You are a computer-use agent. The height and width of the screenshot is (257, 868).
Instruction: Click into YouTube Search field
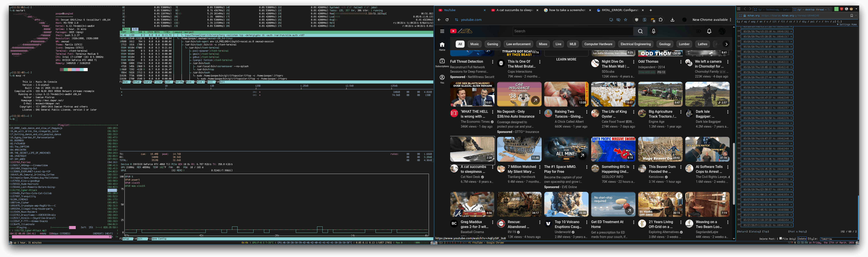573,31
